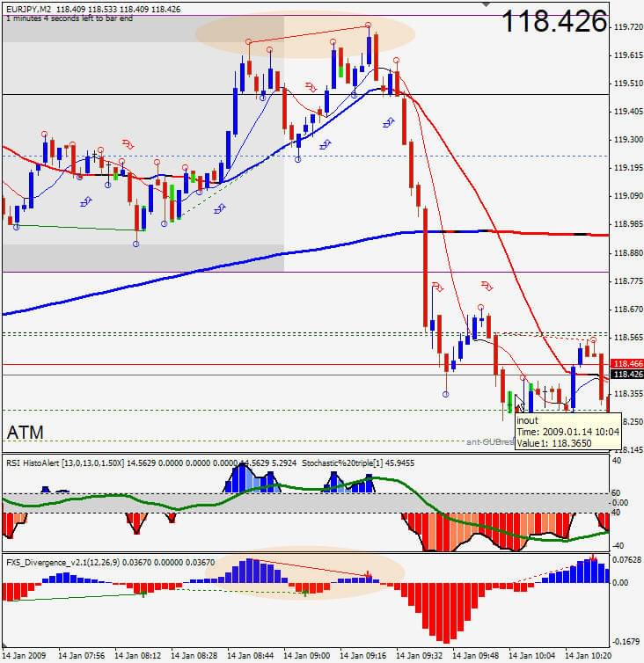The image size is (644, 663).
Task: Select the green up arrow below the FX5 bars near 08:12
Action: pos(143,594)
